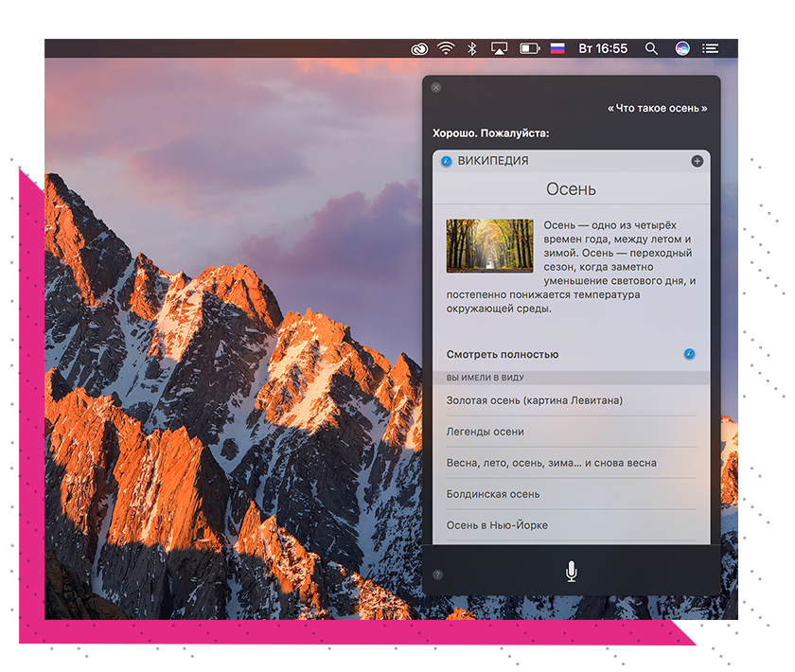
Task: Click the battery status indicator
Action: click(529, 48)
